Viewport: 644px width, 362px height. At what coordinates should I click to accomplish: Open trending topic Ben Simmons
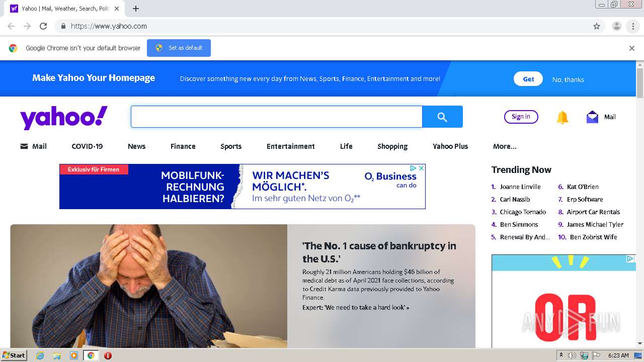tap(519, 224)
